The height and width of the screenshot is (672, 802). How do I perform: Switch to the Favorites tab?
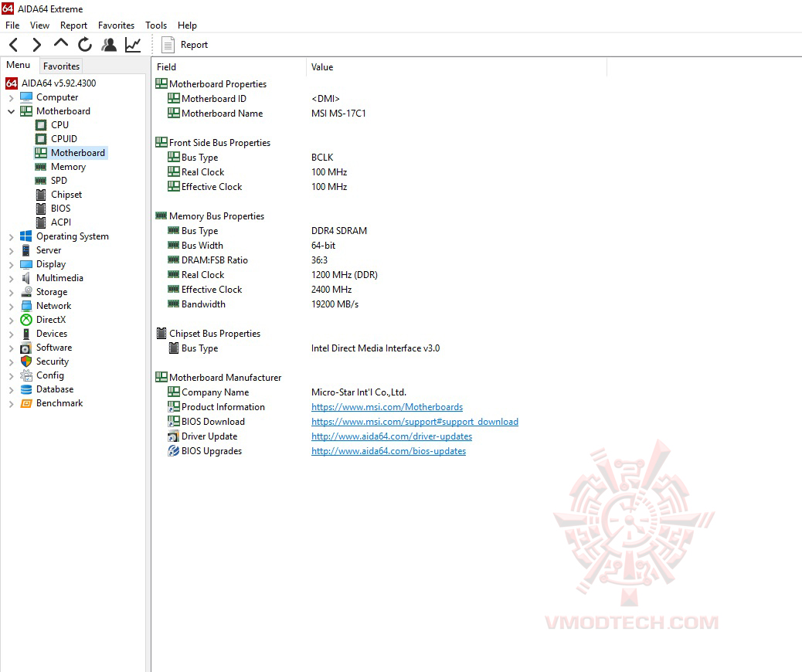click(x=61, y=66)
